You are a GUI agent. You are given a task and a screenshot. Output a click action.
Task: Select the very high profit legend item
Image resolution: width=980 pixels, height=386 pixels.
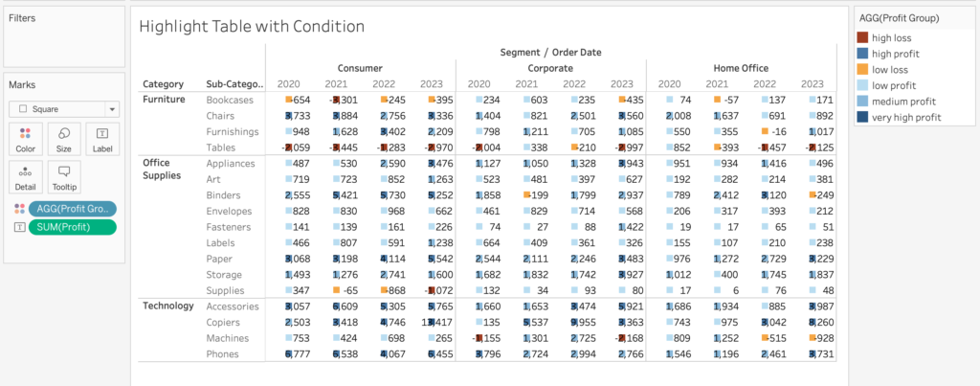(906, 117)
